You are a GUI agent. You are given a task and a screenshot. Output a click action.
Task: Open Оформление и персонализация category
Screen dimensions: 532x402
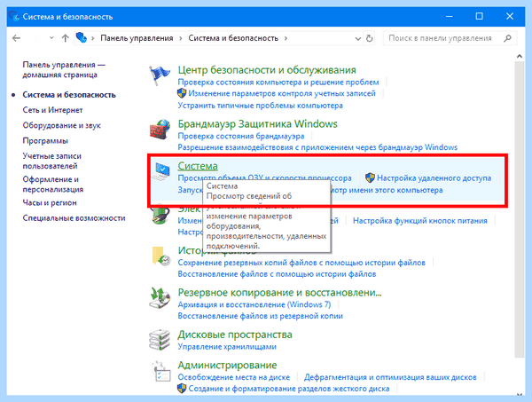tap(53, 185)
